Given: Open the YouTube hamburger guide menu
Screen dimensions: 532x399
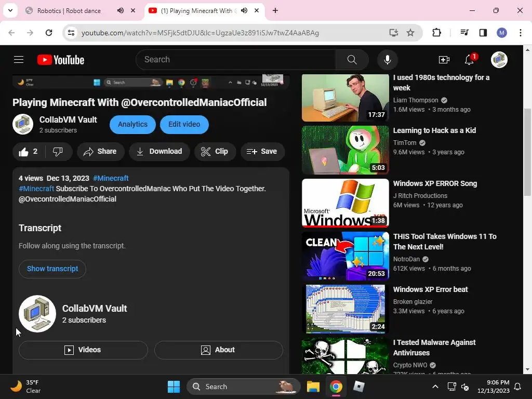Looking at the screenshot, I should [19, 60].
